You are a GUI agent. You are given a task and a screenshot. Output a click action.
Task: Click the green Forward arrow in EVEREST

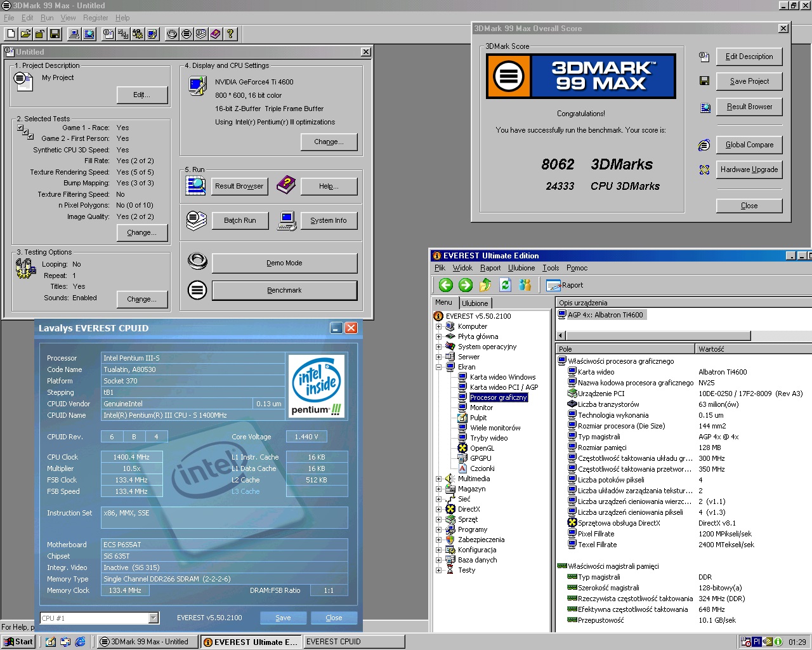point(466,285)
